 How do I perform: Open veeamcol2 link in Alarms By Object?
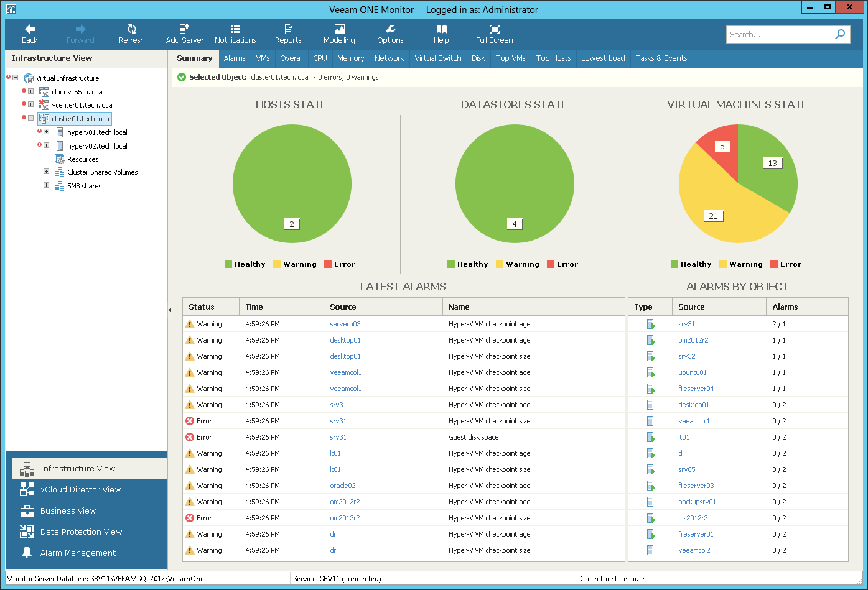694,550
